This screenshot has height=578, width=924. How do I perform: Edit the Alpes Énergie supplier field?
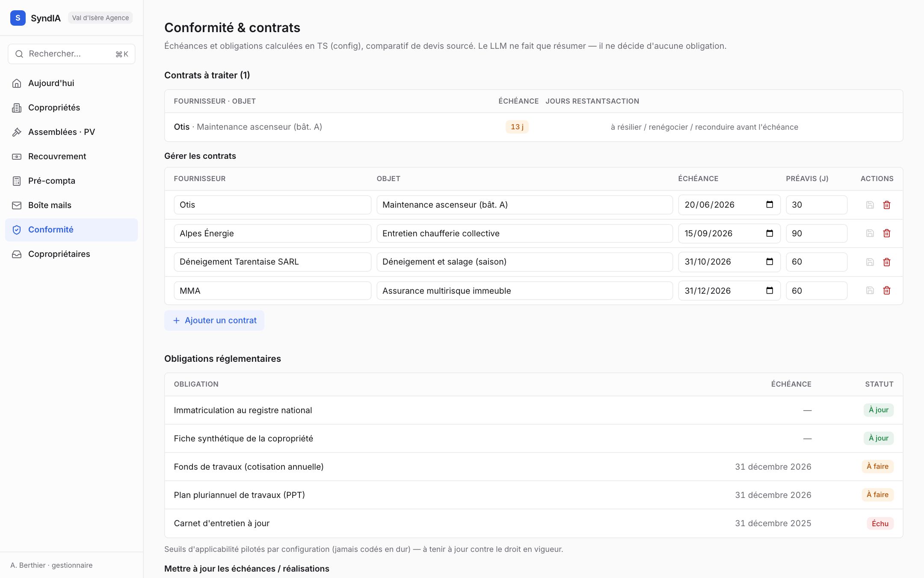(x=272, y=233)
